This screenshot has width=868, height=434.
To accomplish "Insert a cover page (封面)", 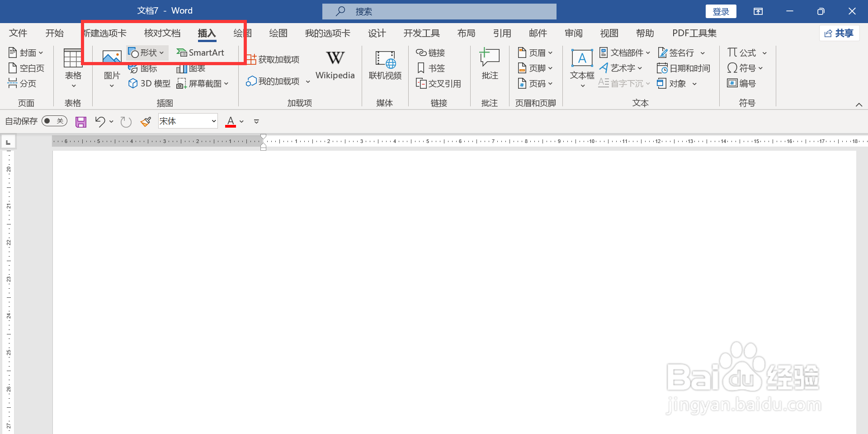I will pos(26,53).
